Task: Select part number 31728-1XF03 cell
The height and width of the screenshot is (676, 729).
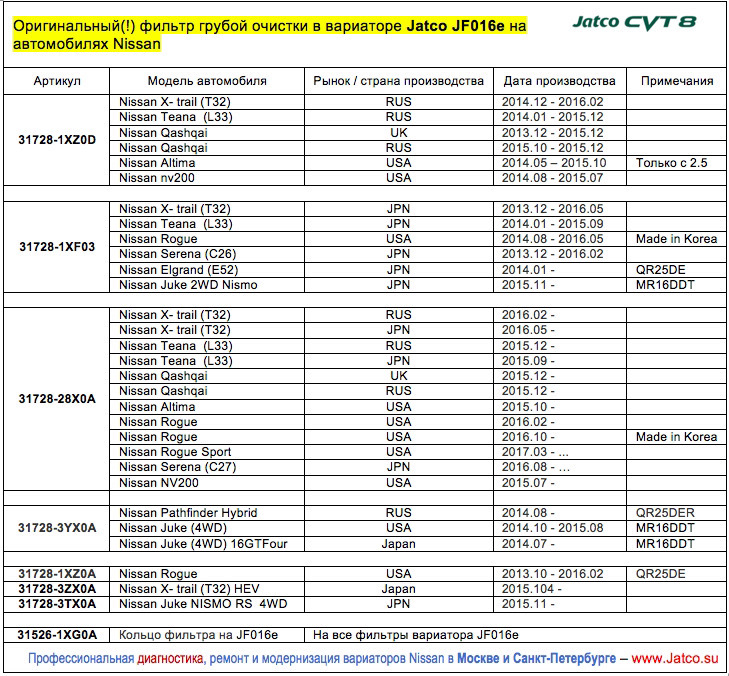Action: pos(57,247)
